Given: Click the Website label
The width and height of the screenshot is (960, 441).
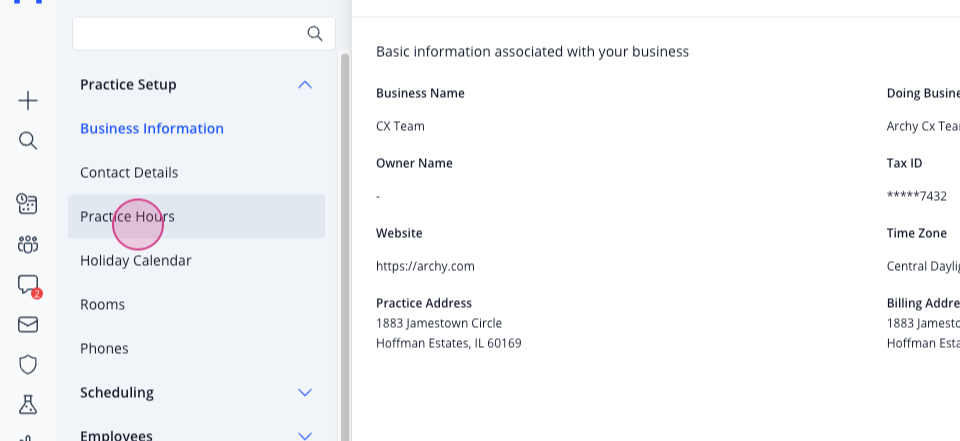Looking at the screenshot, I should pyautogui.click(x=399, y=233).
